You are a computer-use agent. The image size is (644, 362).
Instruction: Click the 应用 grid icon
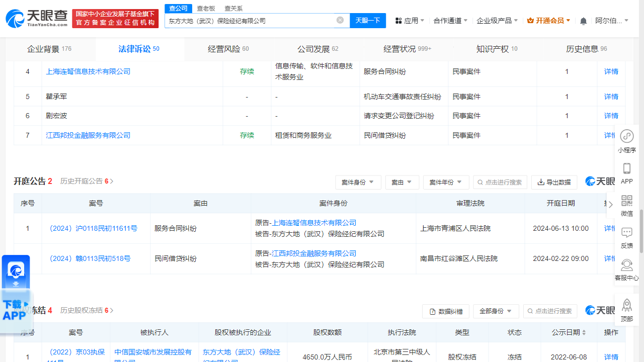(x=398, y=21)
